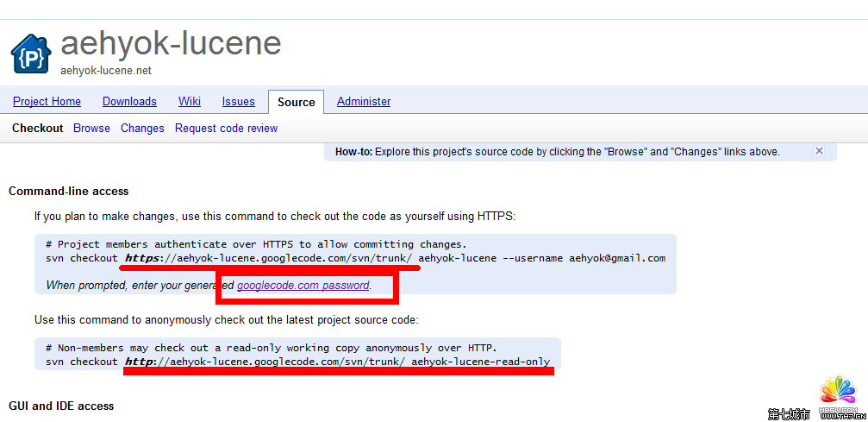The width and height of the screenshot is (868, 422).
Task: Click the GUI and IDE access heading
Action: pos(61,406)
